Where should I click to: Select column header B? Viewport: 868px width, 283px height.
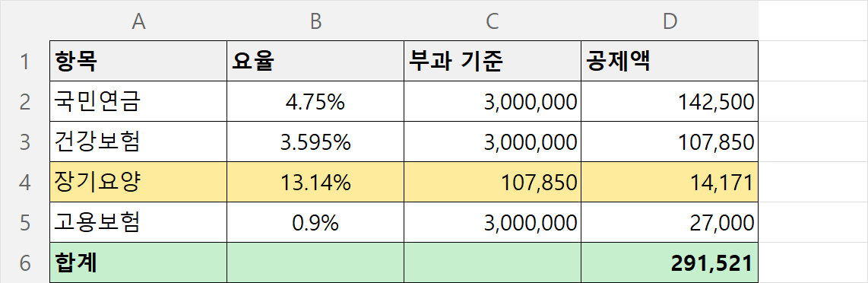315,21
